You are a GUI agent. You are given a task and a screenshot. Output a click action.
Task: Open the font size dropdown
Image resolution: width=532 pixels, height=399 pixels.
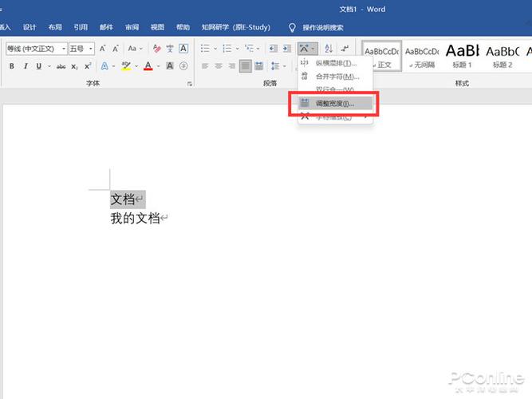pyautogui.click(x=91, y=49)
